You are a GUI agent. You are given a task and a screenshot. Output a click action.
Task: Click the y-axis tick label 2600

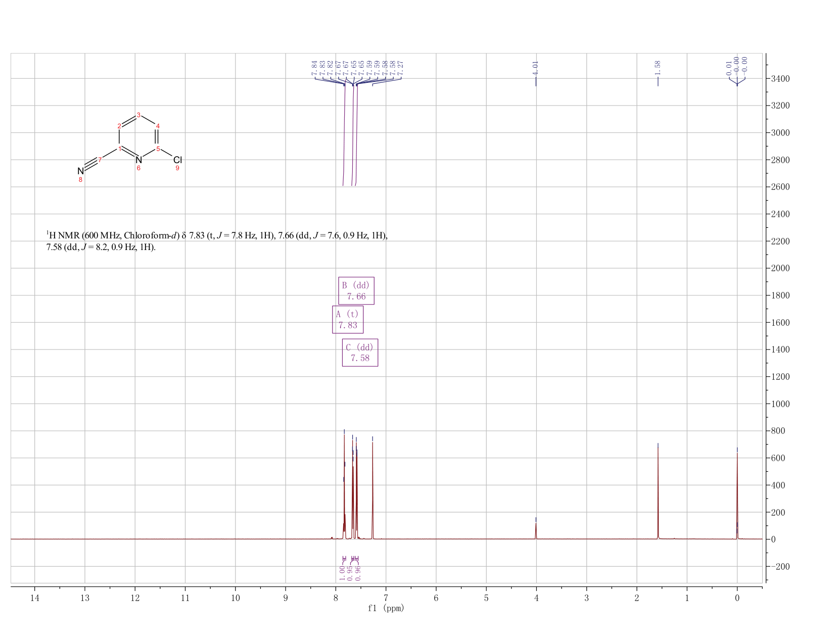[780, 187]
